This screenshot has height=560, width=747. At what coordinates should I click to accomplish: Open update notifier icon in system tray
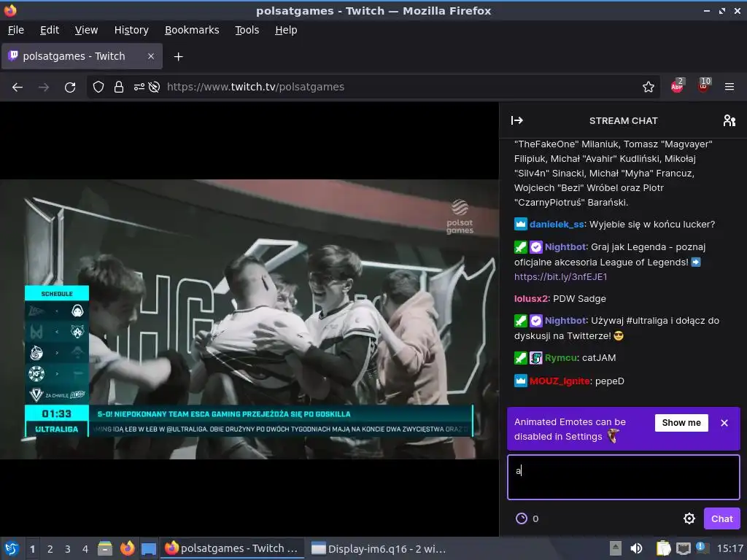[703, 548]
